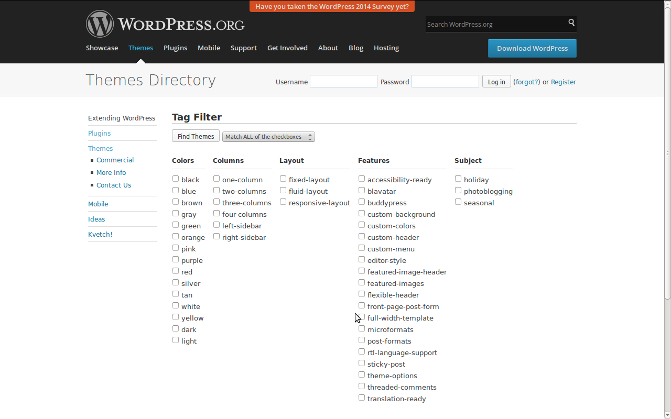Open the Mobile navigation item
The height and width of the screenshot is (419, 671).
tap(209, 48)
